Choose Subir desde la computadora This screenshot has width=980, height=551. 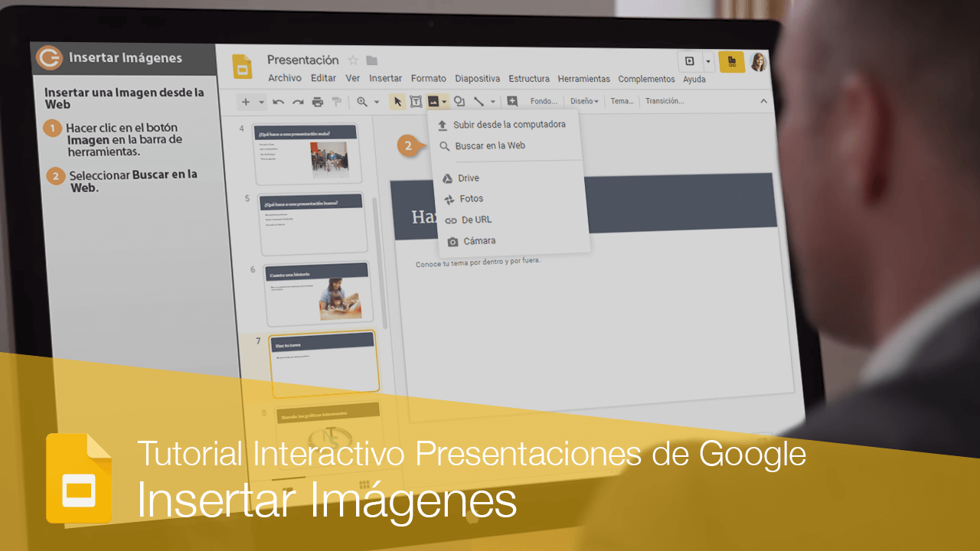coord(504,125)
